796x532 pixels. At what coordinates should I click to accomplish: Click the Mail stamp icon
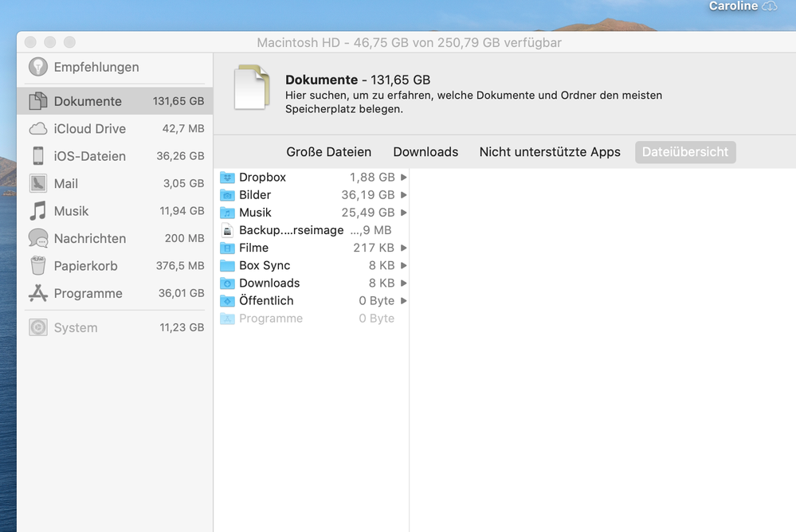(37, 183)
